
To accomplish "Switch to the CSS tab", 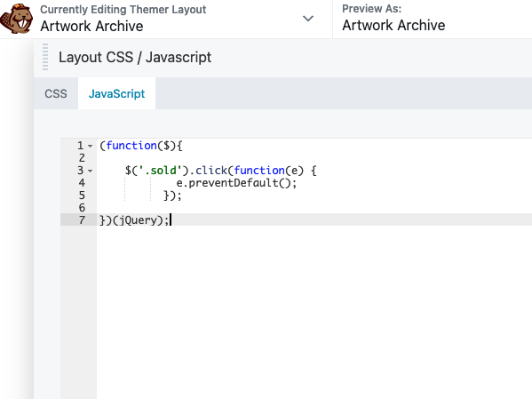I will [x=56, y=93].
